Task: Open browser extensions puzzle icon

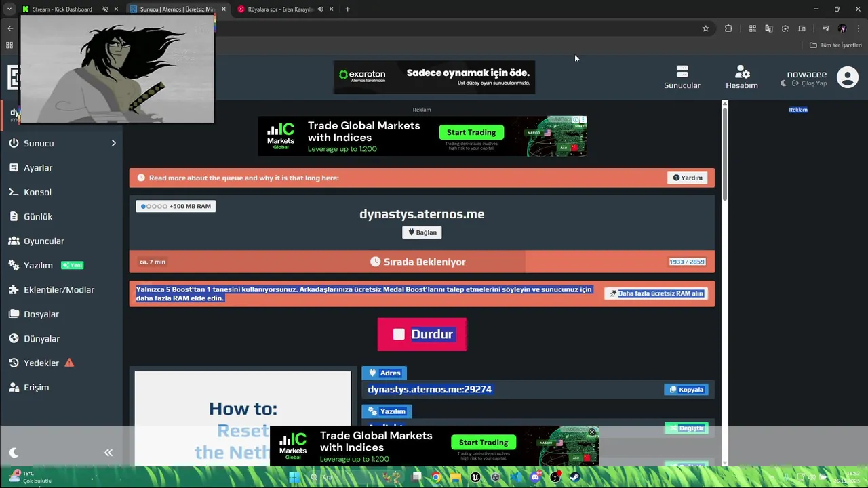Action: point(728,28)
